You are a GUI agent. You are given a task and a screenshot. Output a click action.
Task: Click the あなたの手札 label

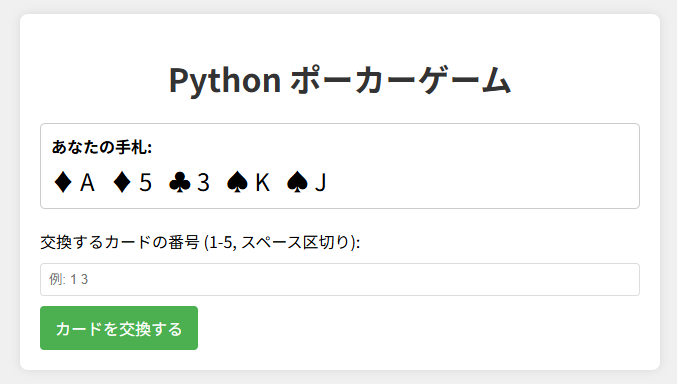(102, 147)
